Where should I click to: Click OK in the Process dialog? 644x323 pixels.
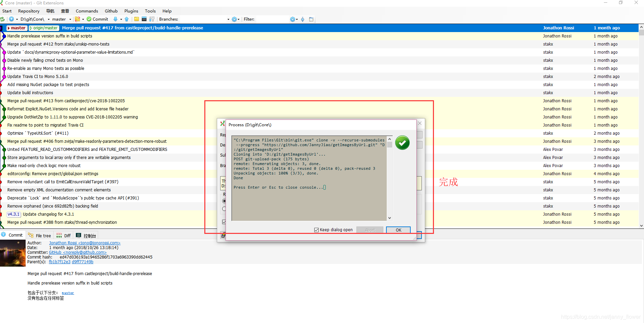(399, 230)
